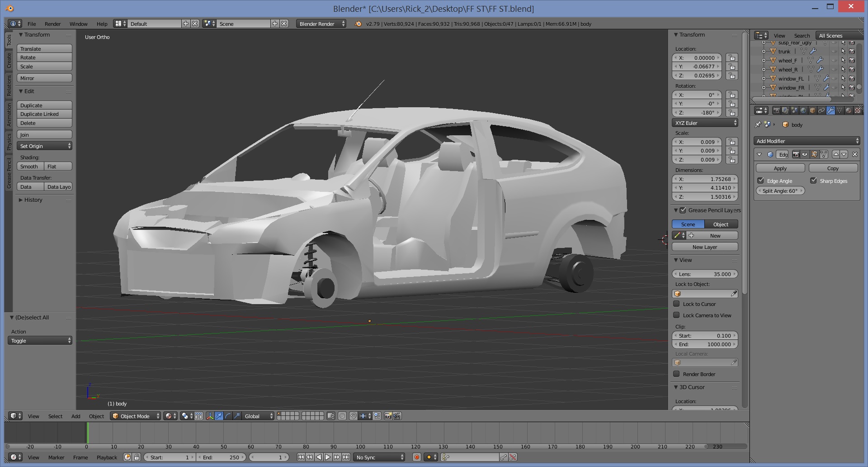
Task: Collapse the 3D Cursor panel
Action: [x=676, y=387]
